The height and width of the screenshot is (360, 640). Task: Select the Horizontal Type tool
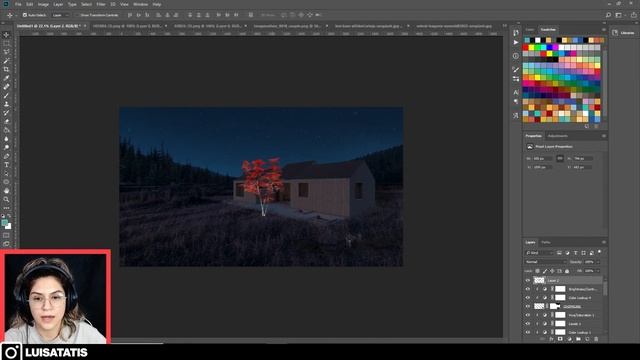coord(6,164)
